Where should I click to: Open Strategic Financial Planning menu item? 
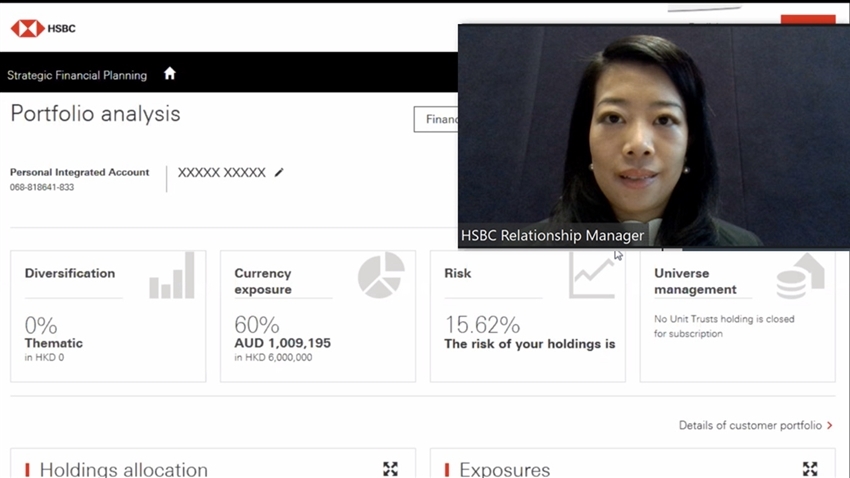pyautogui.click(x=77, y=75)
